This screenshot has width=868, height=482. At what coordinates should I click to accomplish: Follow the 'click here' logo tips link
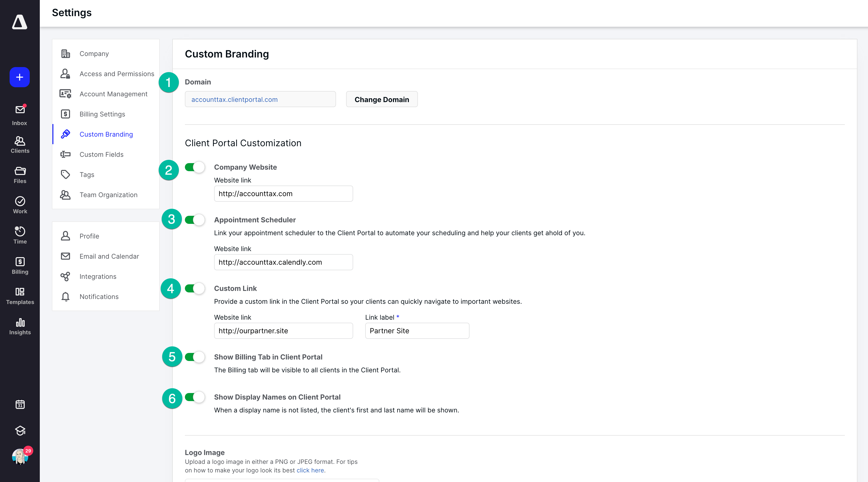[310, 470]
